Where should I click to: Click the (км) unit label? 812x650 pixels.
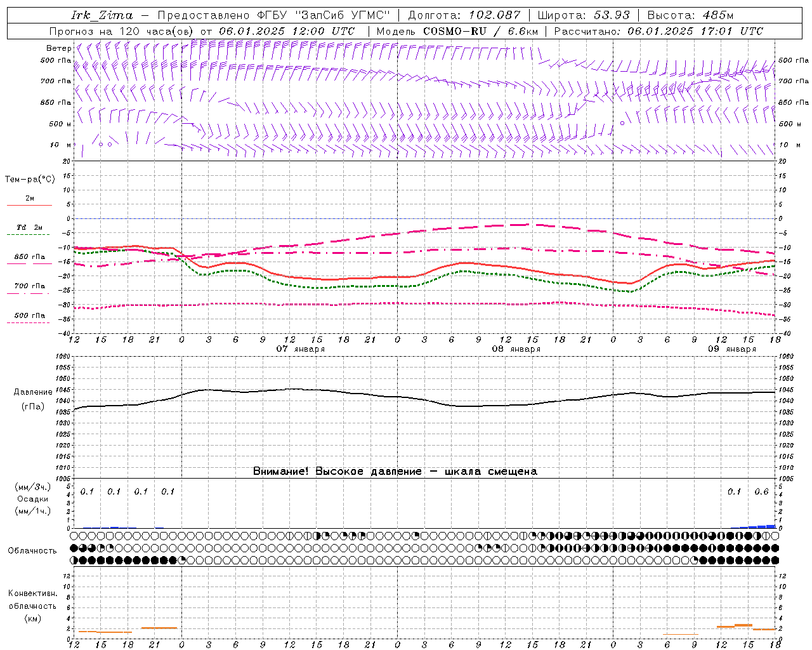[32, 618]
